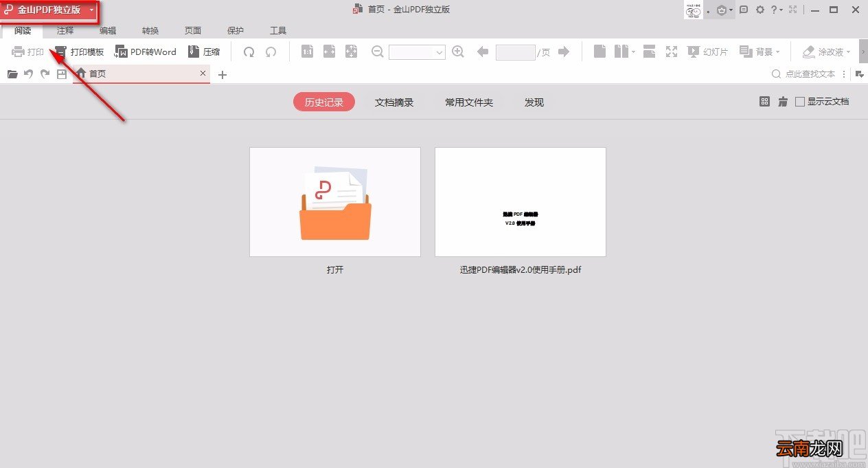868x468 pixels.
Task: Enter full screen reading mode icon
Action: [672, 52]
